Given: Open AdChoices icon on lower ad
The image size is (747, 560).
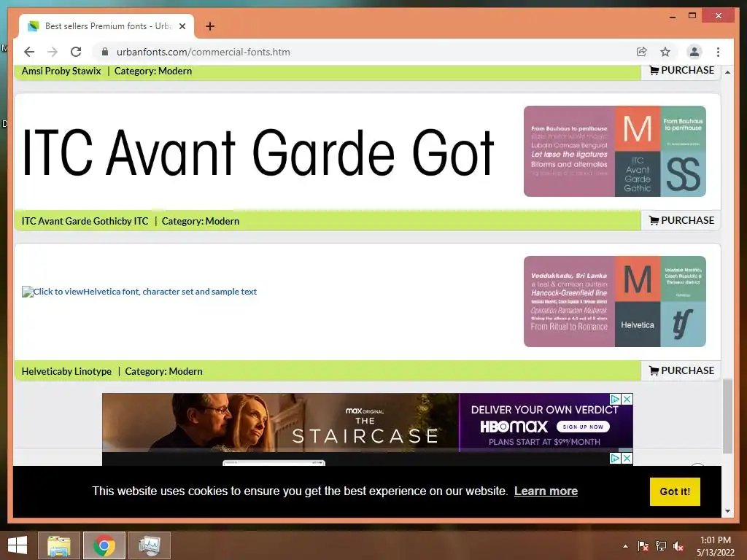Looking at the screenshot, I should (x=616, y=458).
